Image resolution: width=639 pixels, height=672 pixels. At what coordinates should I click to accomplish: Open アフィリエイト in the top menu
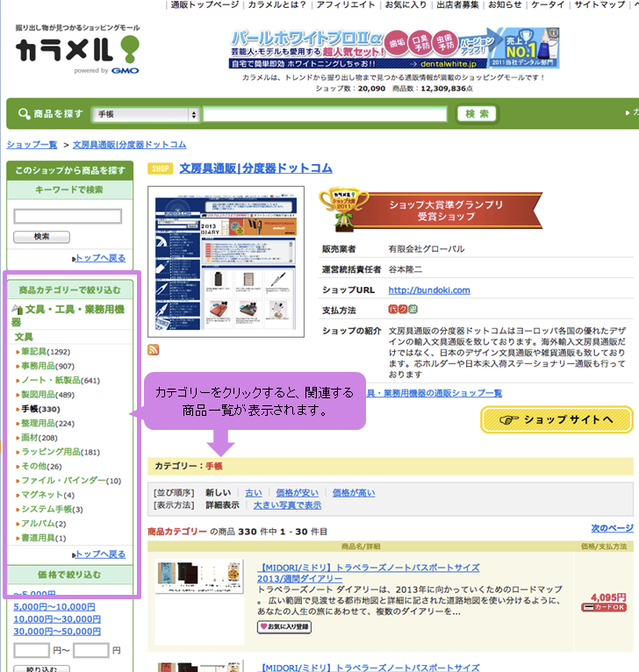[346, 4]
